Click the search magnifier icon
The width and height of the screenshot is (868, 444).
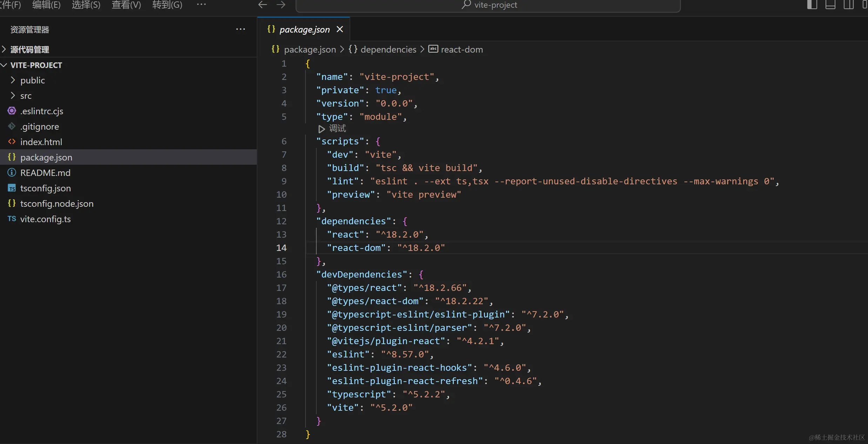(x=466, y=5)
